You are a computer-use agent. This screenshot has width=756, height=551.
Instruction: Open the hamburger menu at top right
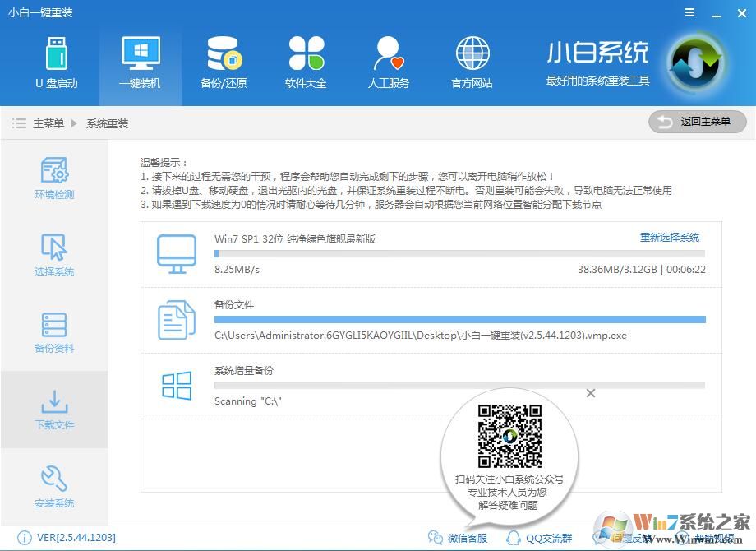pos(689,12)
